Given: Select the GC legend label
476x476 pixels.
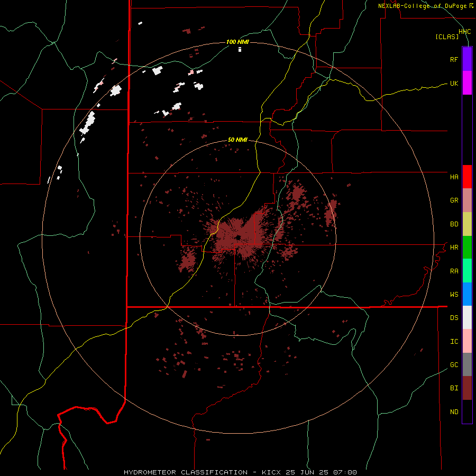Looking at the screenshot, I should pos(454,365).
